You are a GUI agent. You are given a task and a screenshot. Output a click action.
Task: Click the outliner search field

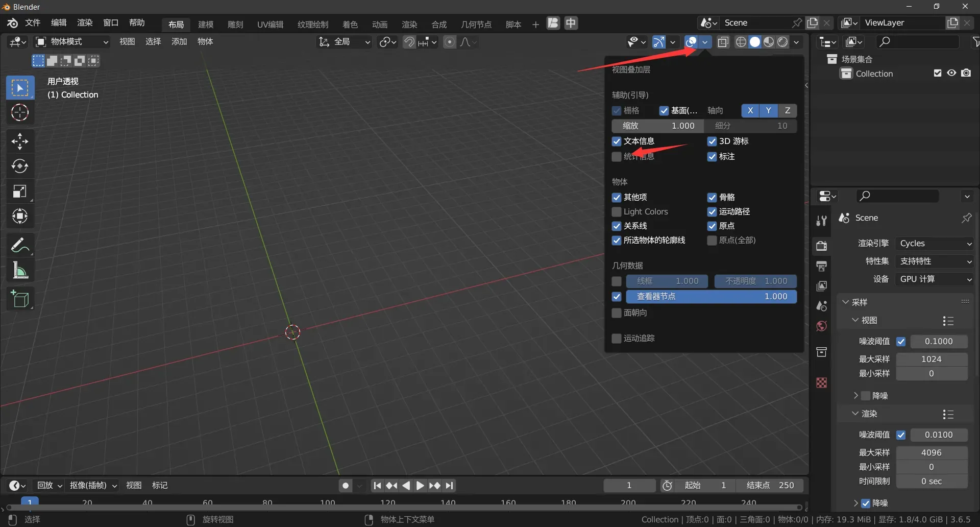click(x=918, y=42)
